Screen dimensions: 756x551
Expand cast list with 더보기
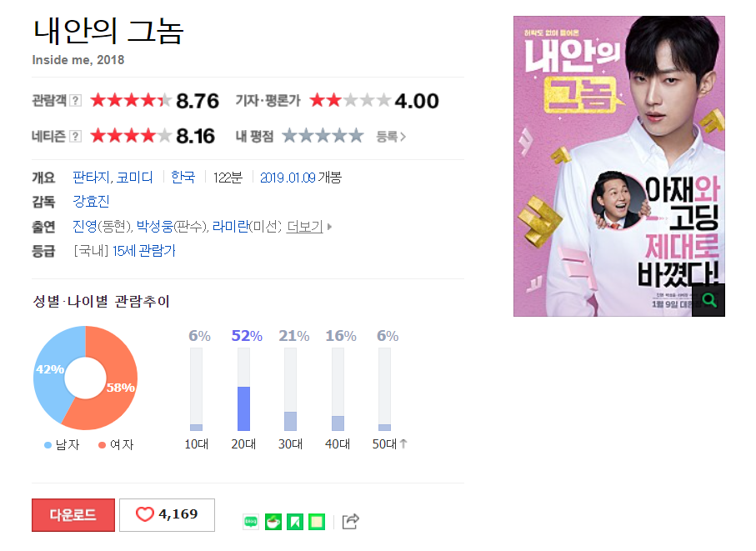pyautogui.click(x=309, y=226)
